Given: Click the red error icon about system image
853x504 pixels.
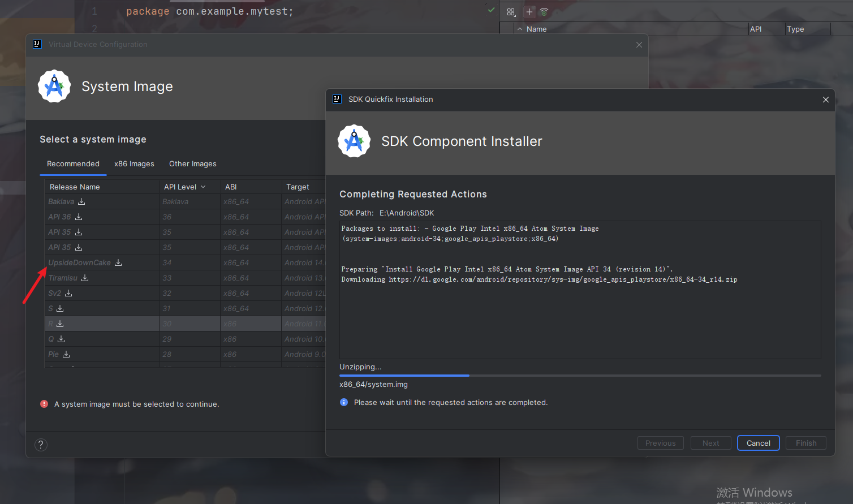Looking at the screenshot, I should tap(44, 404).
